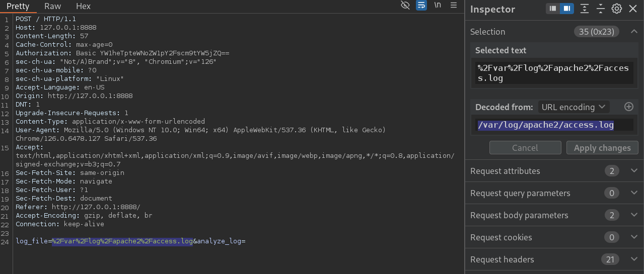This screenshot has width=644, height=274.
Task: Collapse the Selection section chevron
Action: (x=634, y=32)
